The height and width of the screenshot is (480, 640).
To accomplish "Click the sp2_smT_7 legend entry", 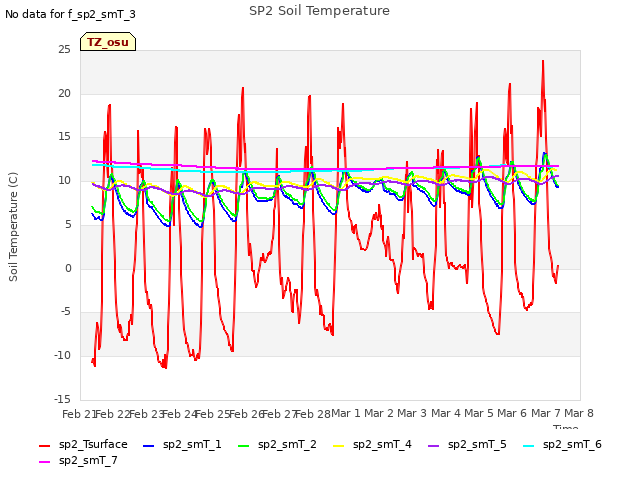I will (x=78, y=460).
